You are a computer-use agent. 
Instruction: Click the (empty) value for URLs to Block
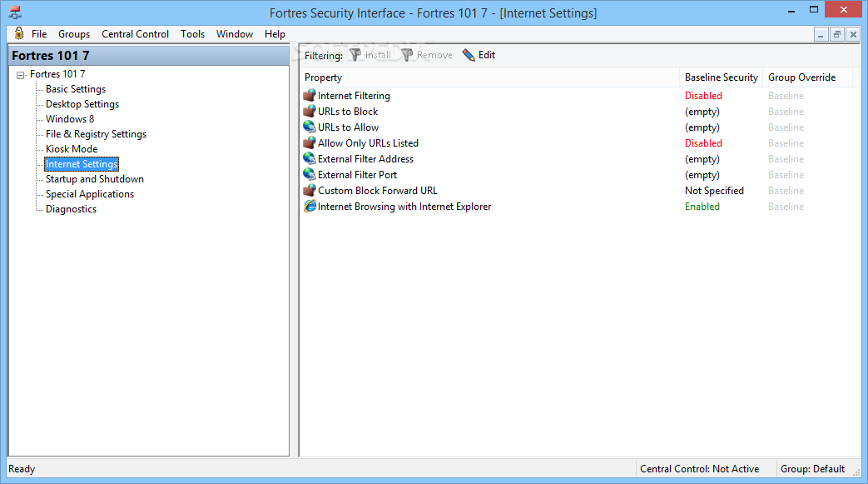[x=702, y=112]
